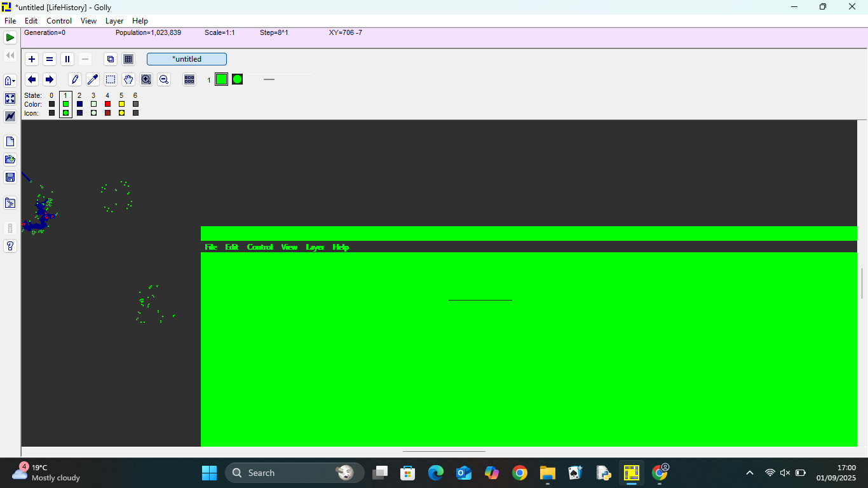This screenshot has width=868, height=488.
Task: Select the eyedropper Pick tool
Action: 93,79
